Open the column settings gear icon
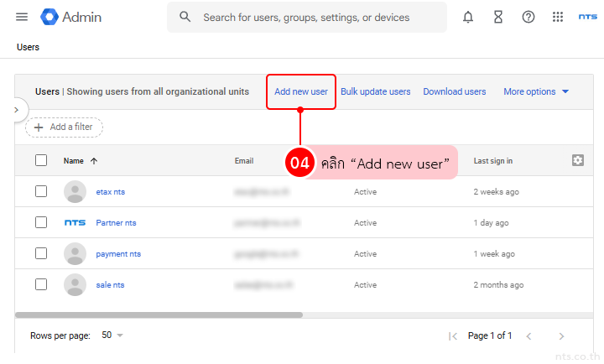This screenshot has height=364, width=604. [x=577, y=160]
